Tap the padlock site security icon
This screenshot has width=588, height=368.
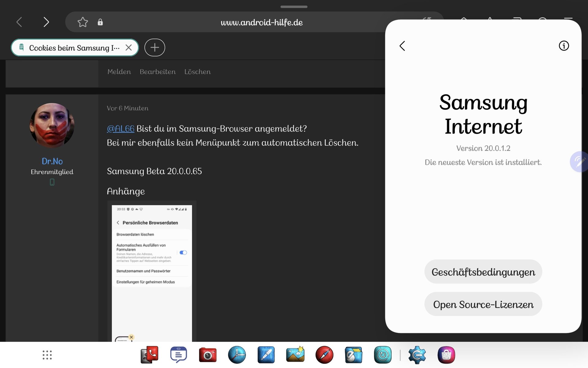pos(100,22)
